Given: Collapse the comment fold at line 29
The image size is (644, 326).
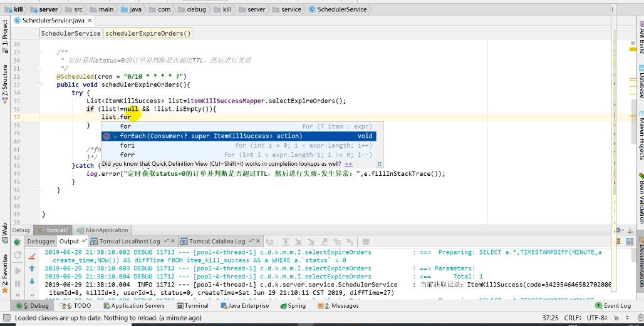Looking at the screenshot, I should [x=39, y=52].
